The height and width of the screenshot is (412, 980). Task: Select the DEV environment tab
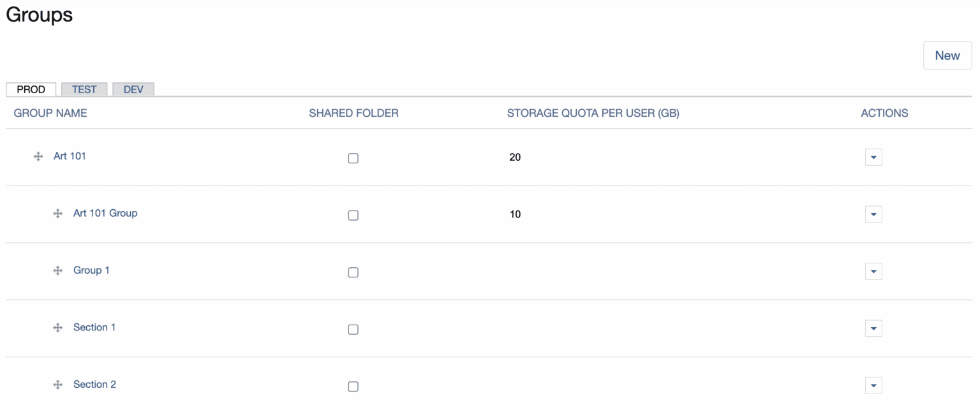tap(133, 89)
